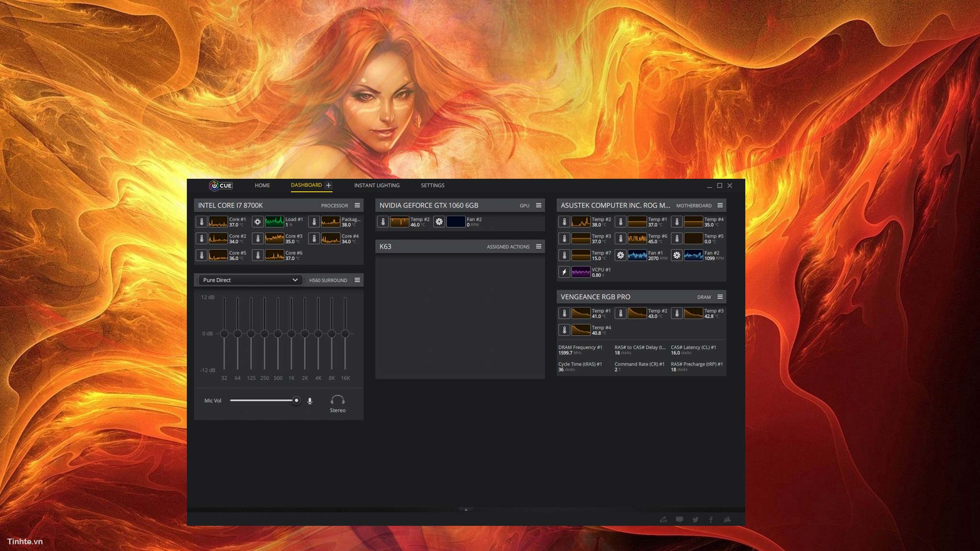
Task: Click the motherboard Fan #2 fan icon
Action: pyautogui.click(x=677, y=255)
